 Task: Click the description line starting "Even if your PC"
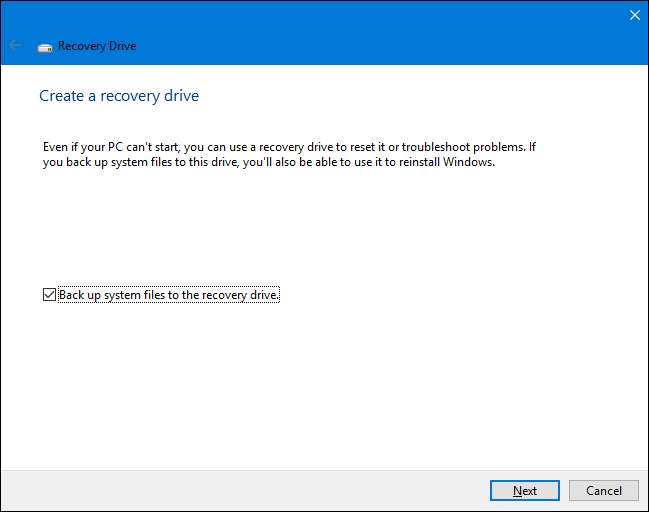pos(290,146)
